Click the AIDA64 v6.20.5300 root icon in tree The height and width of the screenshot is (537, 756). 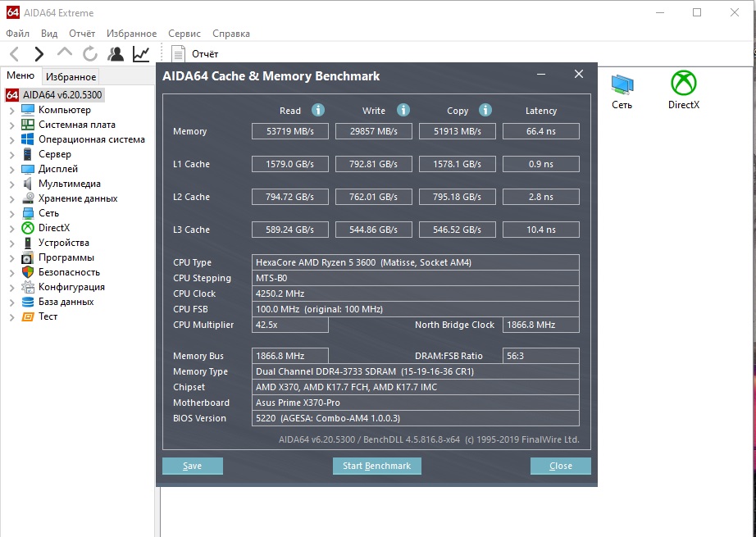[x=12, y=95]
